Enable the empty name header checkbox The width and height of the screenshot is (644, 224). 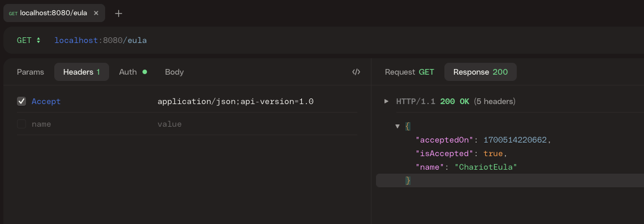21,124
